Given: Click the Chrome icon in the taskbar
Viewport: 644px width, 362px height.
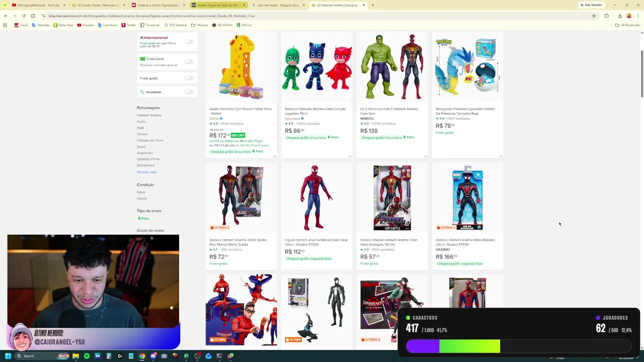Looking at the screenshot, I should pyautogui.click(x=142, y=356).
